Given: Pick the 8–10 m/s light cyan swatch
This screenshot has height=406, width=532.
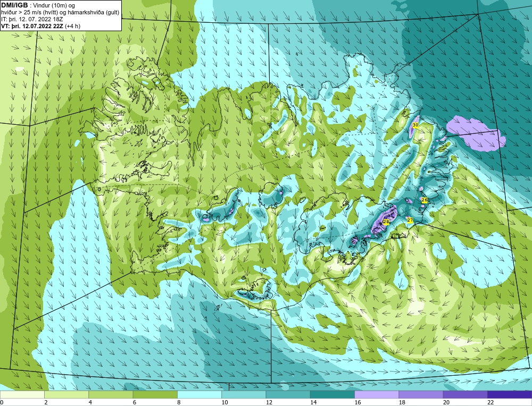Looking at the screenshot, I should pyautogui.click(x=199, y=394).
